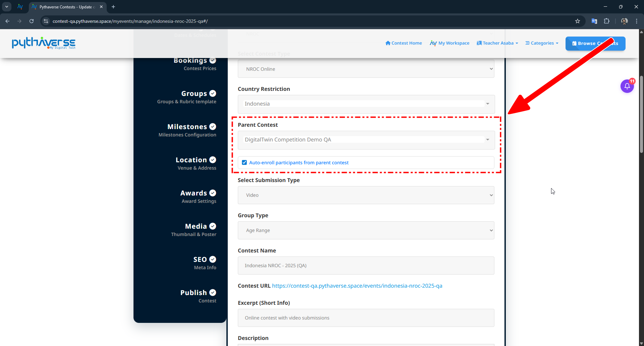644x346 pixels.
Task: Open a new browser tab
Action: pyautogui.click(x=113, y=7)
